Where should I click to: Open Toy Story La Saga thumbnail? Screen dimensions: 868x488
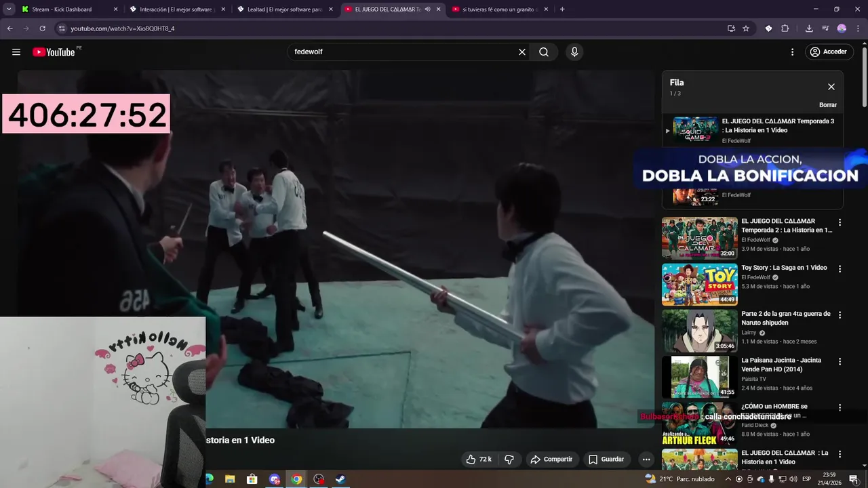[x=700, y=285]
